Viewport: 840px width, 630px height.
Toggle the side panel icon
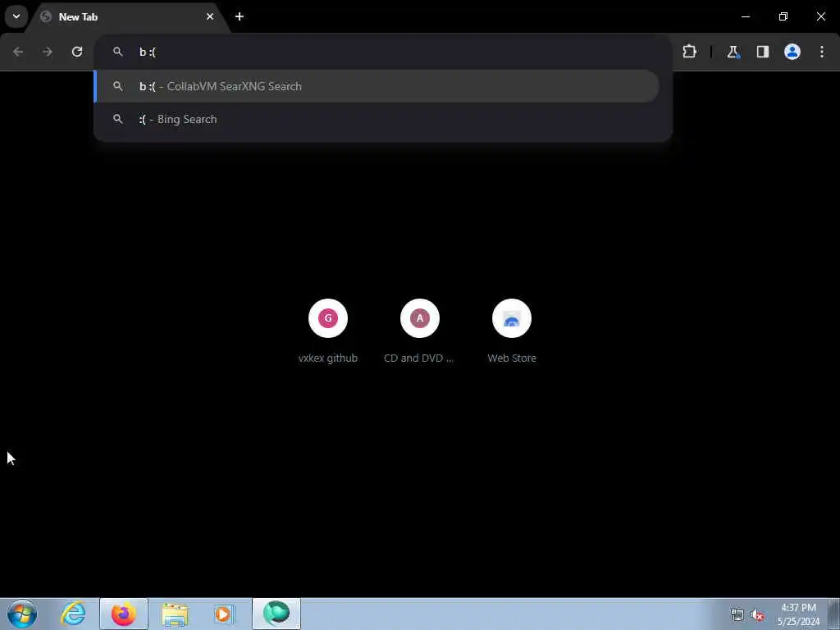click(x=762, y=52)
